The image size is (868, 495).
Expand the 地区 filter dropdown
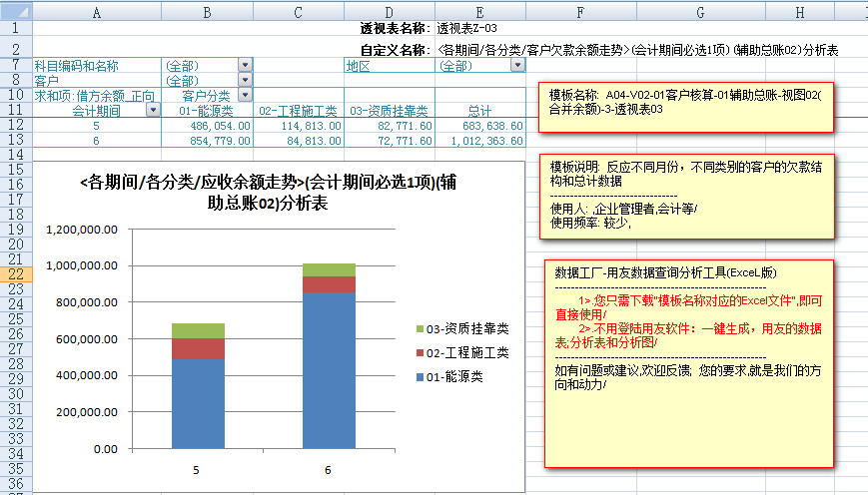[516, 66]
